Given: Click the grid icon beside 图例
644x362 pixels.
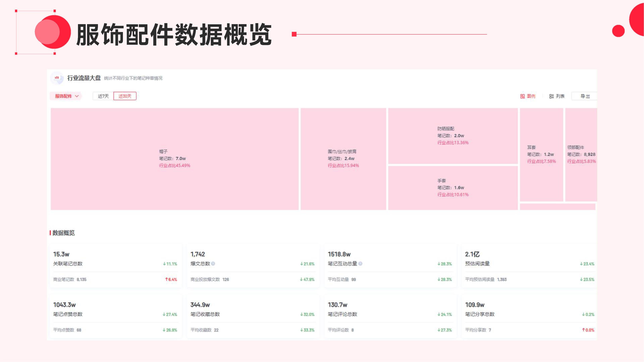Looking at the screenshot, I should click(x=522, y=96).
